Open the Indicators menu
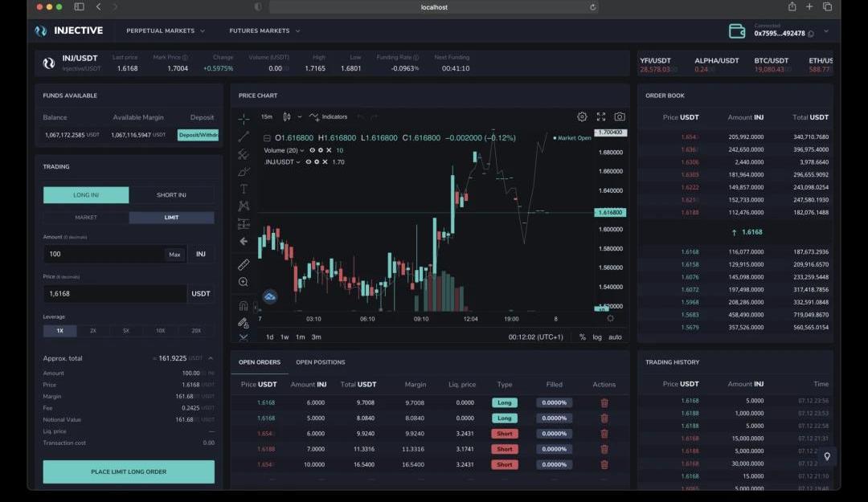This screenshot has width=868, height=502. click(329, 117)
